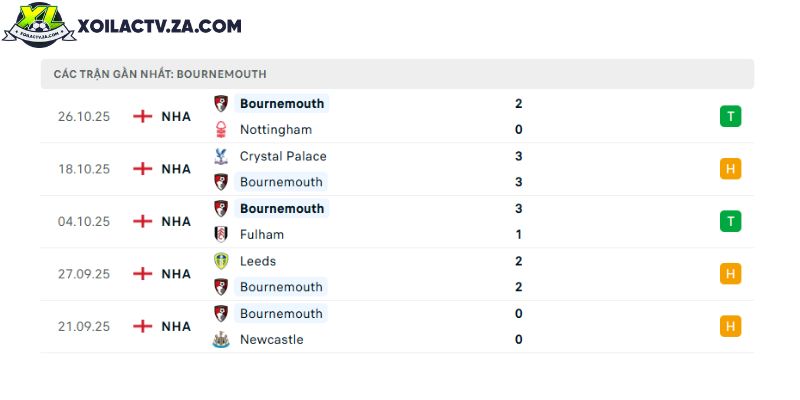
Task: Click green T badge for Fulham match
Action: (x=731, y=221)
